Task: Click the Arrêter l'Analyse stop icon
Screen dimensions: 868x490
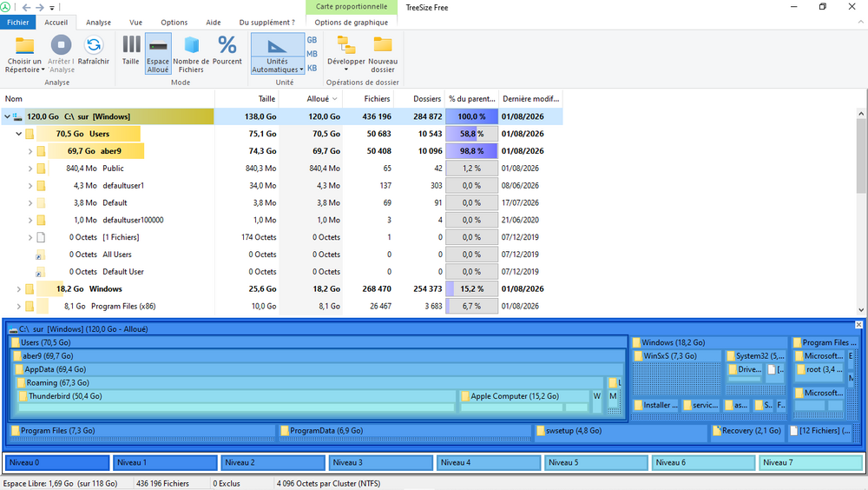Action: (x=61, y=45)
